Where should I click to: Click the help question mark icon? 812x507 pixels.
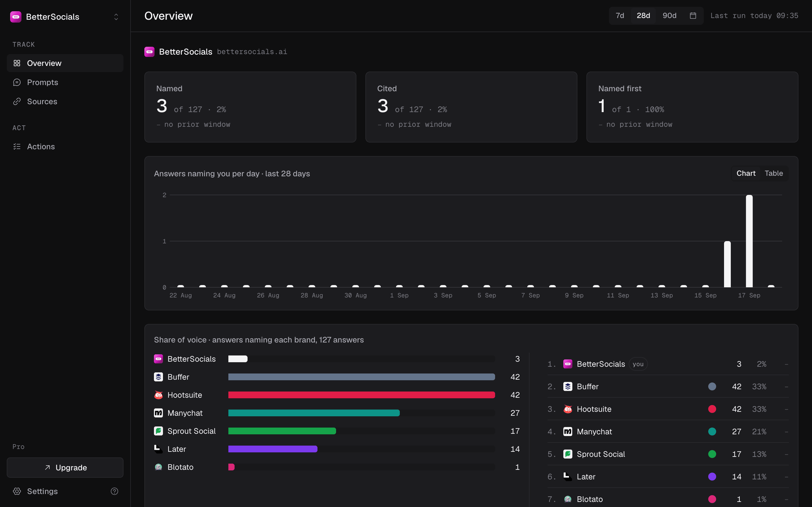tap(114, 491)
